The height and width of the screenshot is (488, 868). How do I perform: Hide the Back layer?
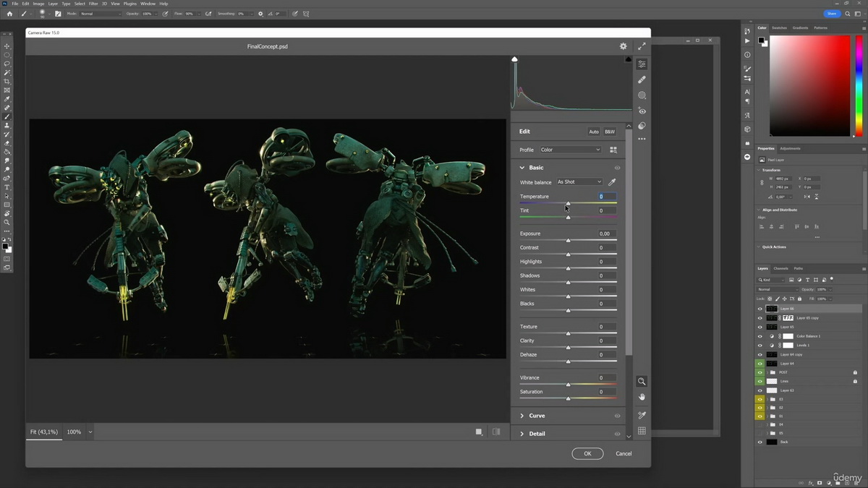pos(759,442)
